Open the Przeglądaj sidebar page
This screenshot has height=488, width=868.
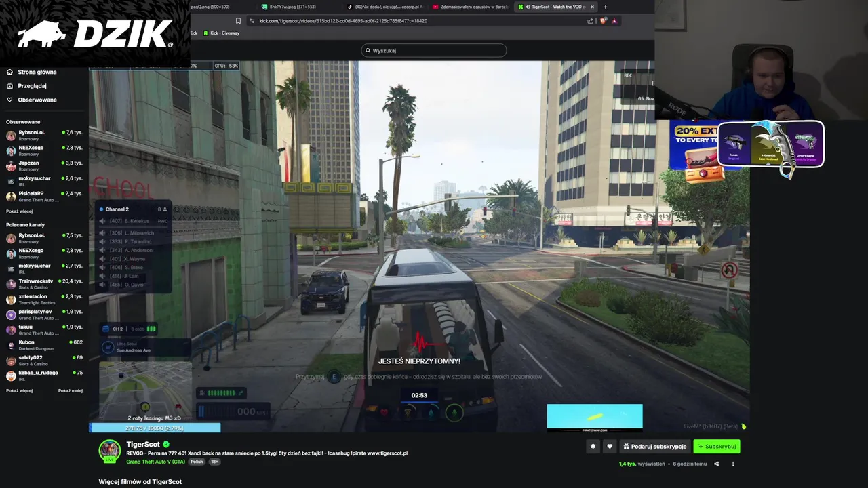click(x=32, y=86)
